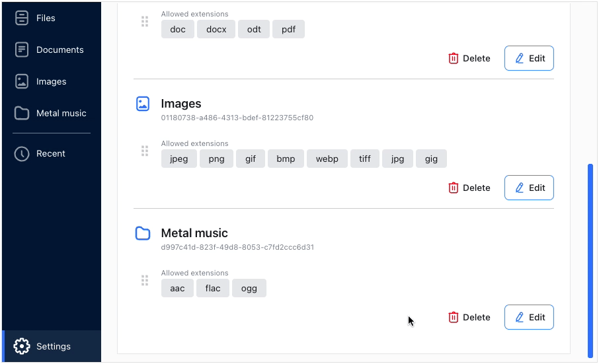This screenshot has width=599, height=364.
Task: Grab the drag handle beside Images extensions
Action: [x=145, y=151]
